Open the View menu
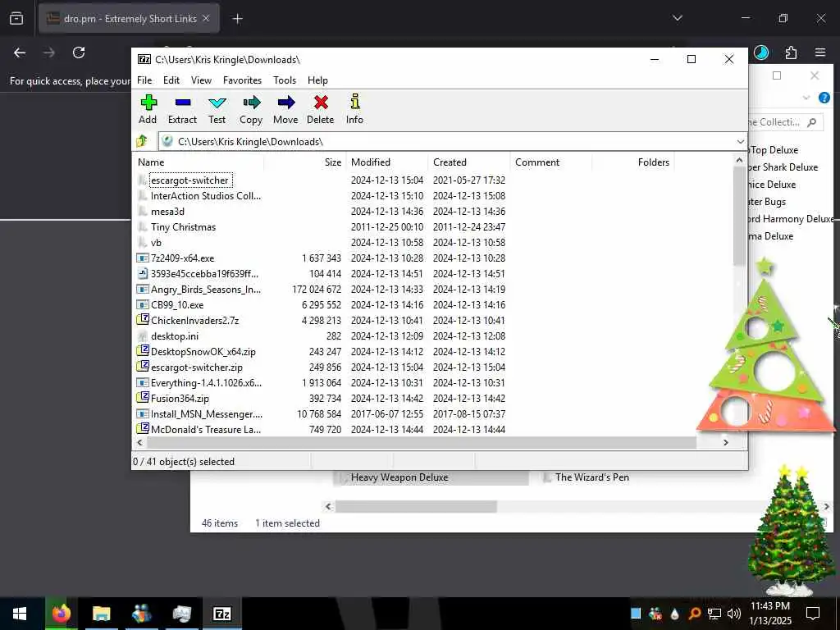The height and width of the screenshot is (630, 840). 202,80
